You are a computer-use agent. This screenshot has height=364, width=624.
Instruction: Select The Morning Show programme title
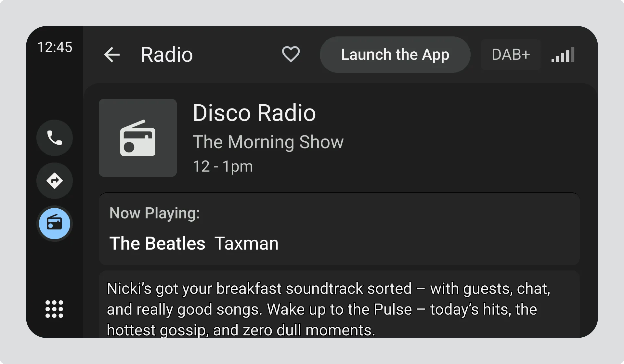[268, 142]
